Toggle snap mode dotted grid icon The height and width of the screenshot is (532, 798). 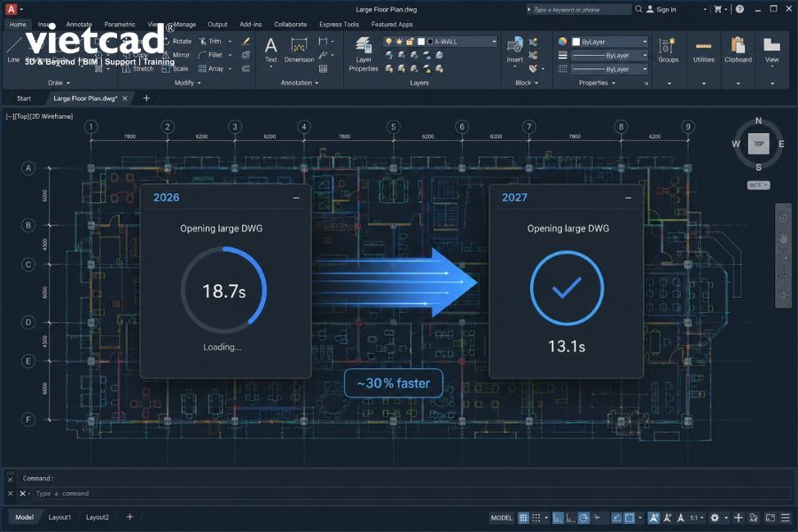point(536,518)
